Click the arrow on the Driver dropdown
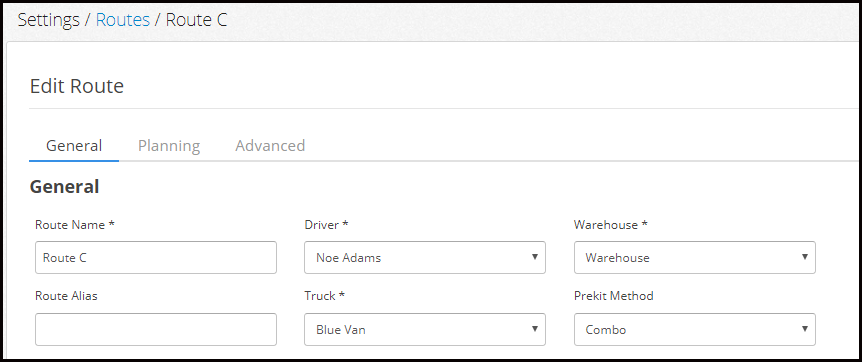 (x=534, y=257)
